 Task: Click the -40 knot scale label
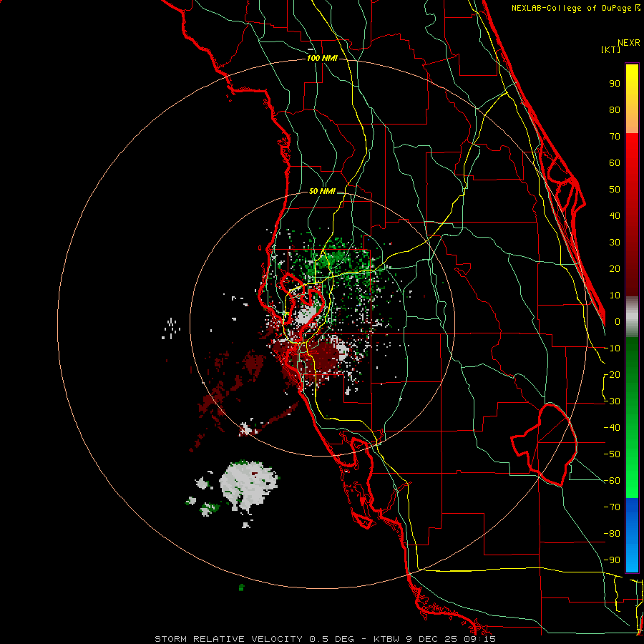pyautogui.click(x=612, y=428)
